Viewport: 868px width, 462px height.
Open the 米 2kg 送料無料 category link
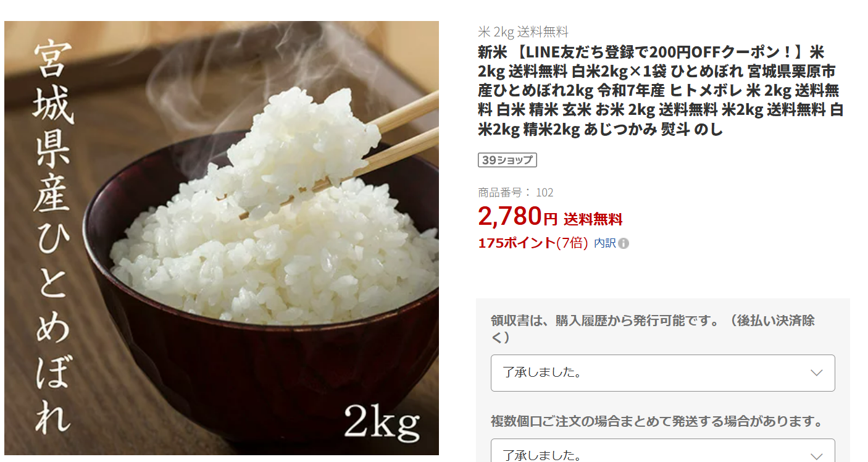click(x=523, y=31)
